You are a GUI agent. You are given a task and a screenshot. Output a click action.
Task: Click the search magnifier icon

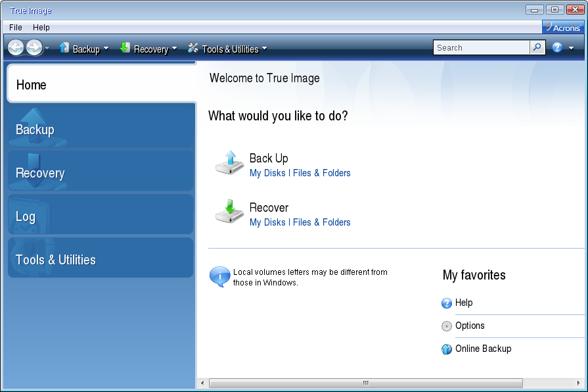pos(537,47)
